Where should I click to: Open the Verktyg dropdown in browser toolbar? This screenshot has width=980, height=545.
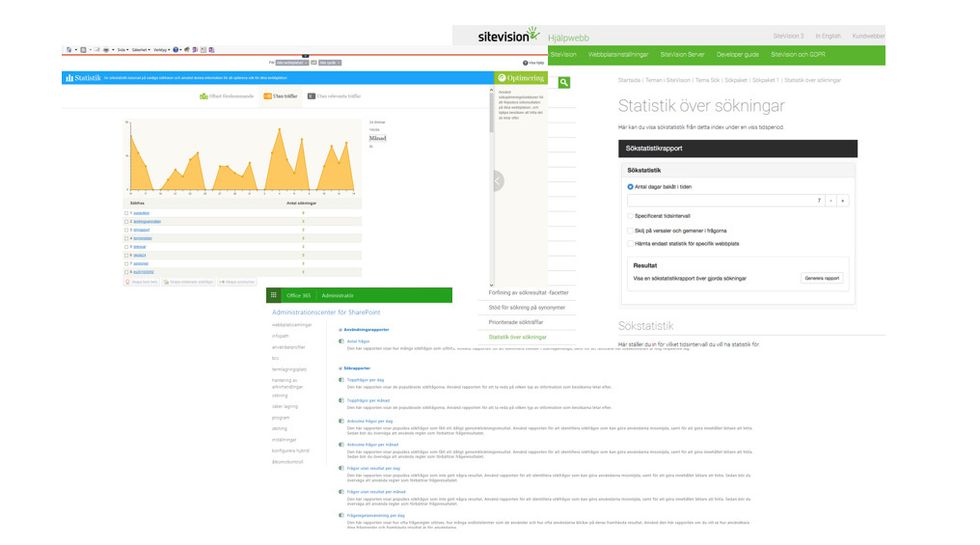[x=161, y=49]
